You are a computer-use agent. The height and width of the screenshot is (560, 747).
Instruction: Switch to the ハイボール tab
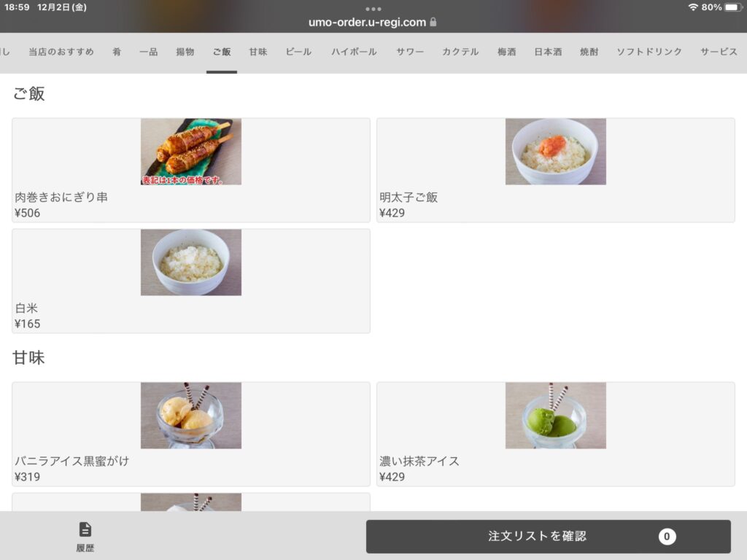(354, 52)
